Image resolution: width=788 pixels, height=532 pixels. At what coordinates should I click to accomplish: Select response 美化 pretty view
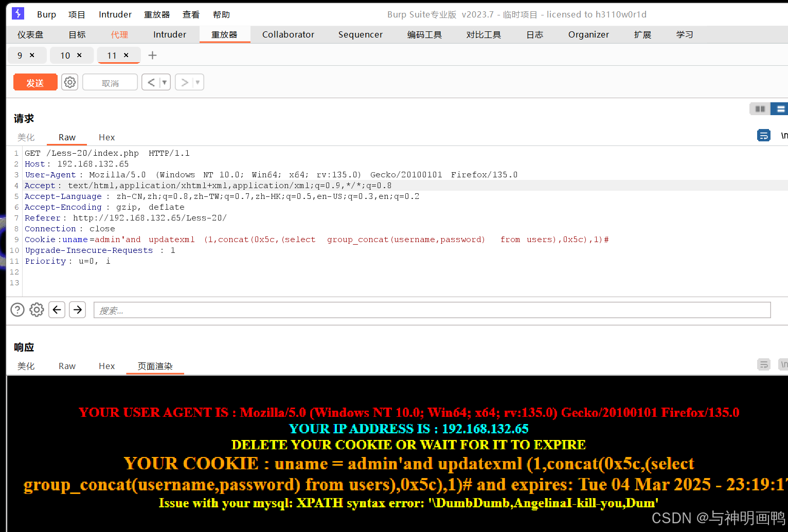click(x=26, y=366)
